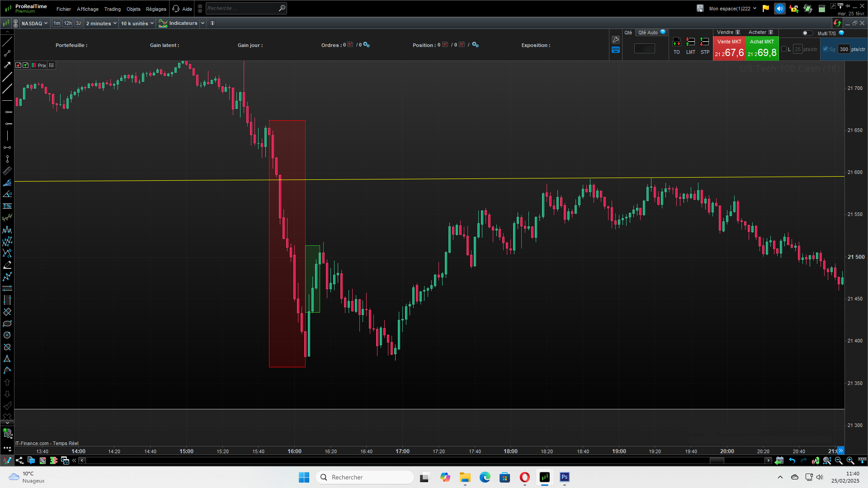868x488 pixels.
Task: Open the 2 minutes timeframe dropdown
Action: [x=101, y=23]
